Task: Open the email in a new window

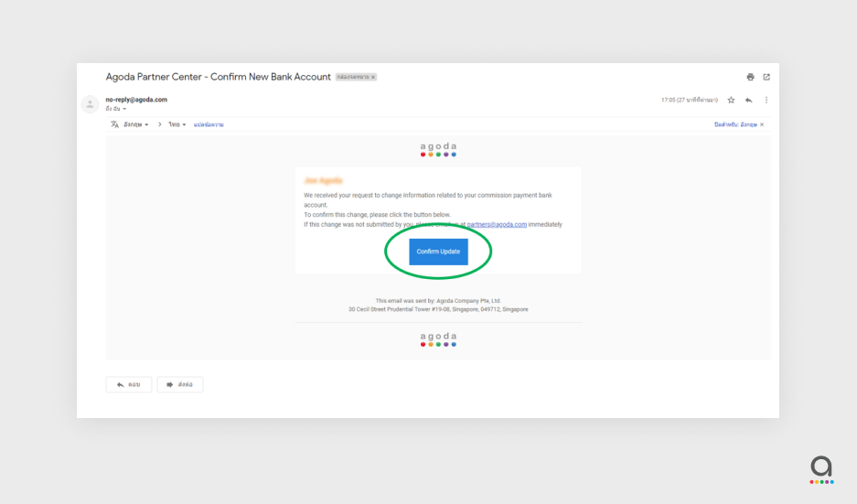Action: click(x=766, y=77)
